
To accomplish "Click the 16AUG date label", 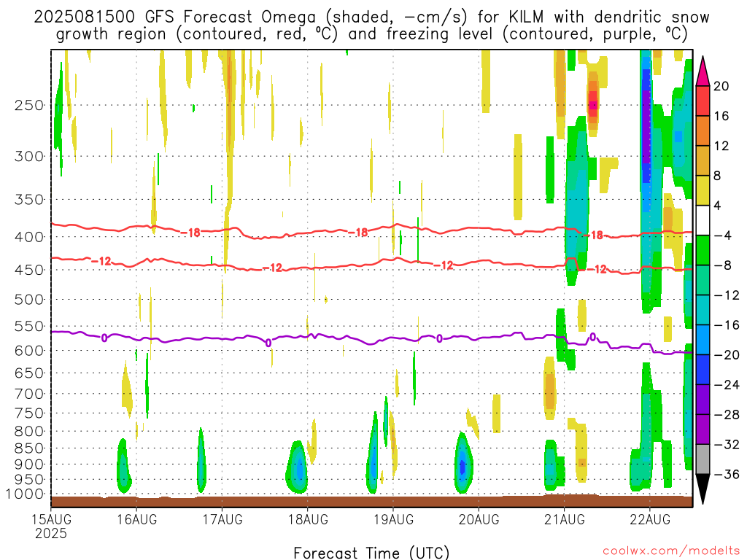I will [x=136, y=519].
